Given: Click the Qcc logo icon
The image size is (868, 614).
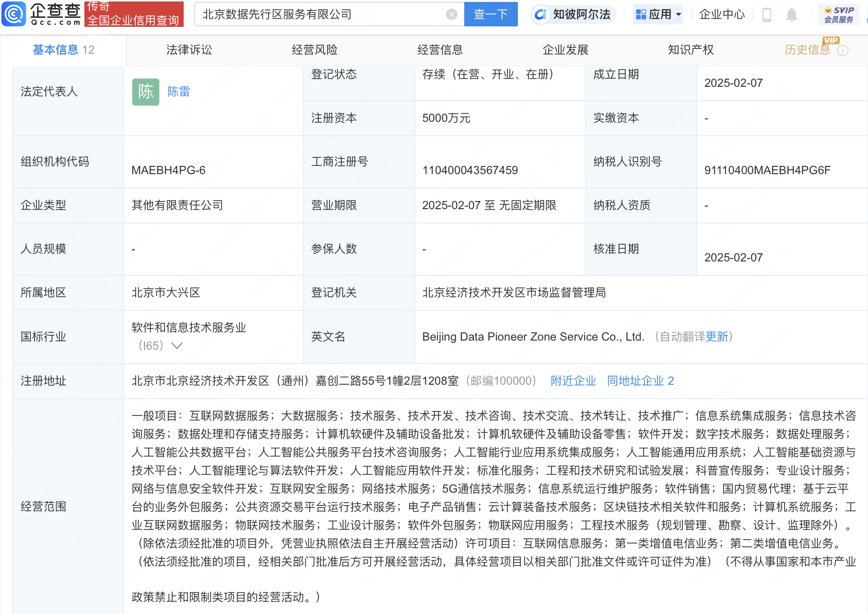Looking at the screenshot, I should pos(14,13).
